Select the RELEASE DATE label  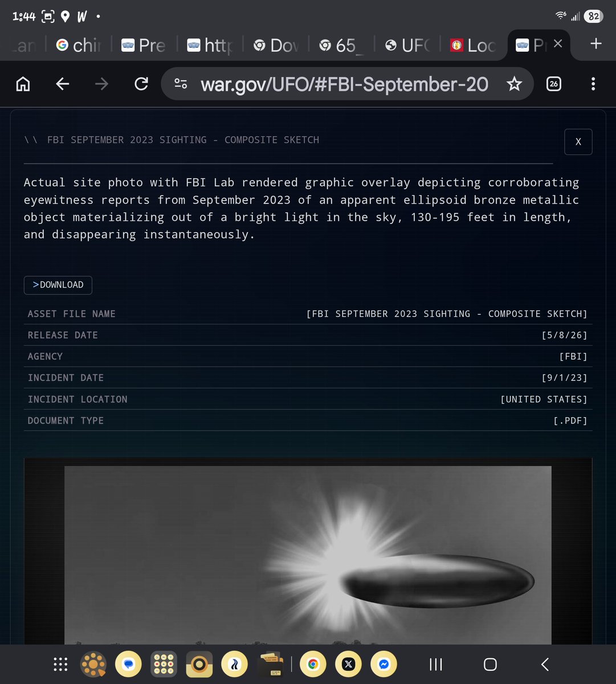click(x=63, y=335)
